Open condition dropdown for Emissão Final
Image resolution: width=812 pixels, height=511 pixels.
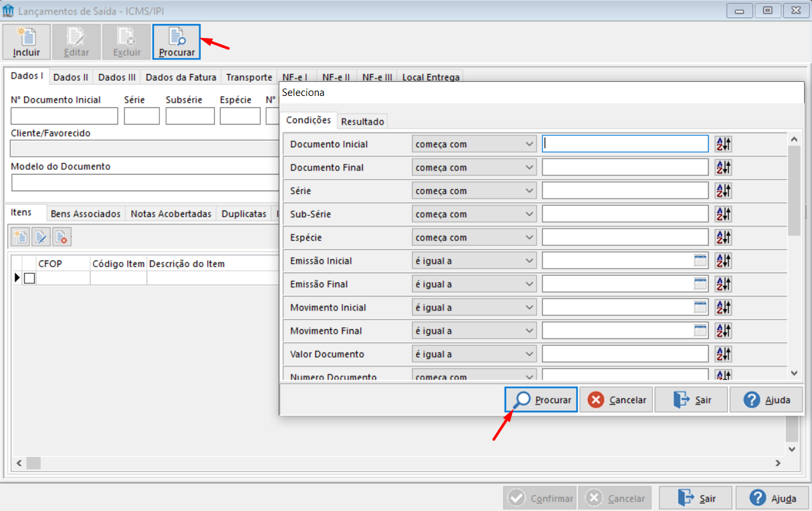click(x=474, y=284)
